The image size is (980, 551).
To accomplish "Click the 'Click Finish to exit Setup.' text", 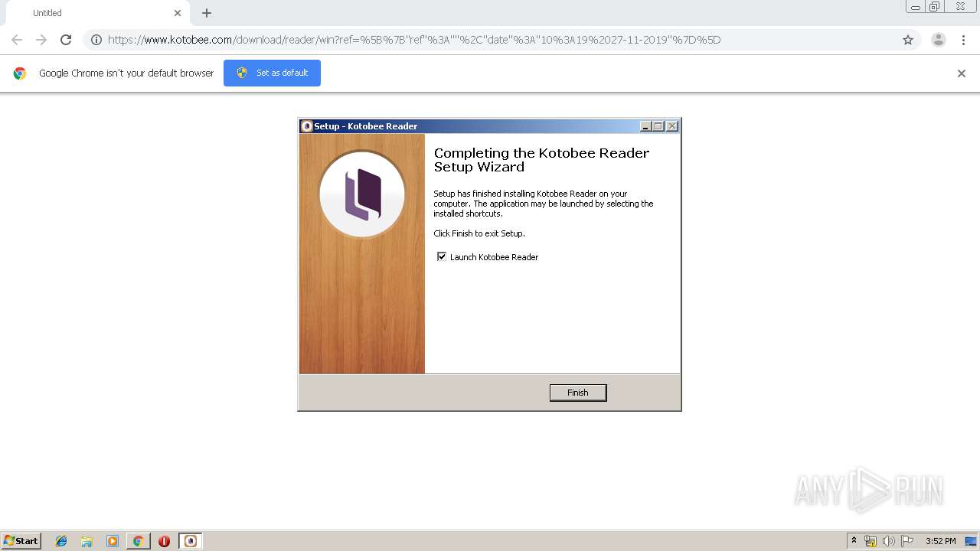I will coord(479,233).
